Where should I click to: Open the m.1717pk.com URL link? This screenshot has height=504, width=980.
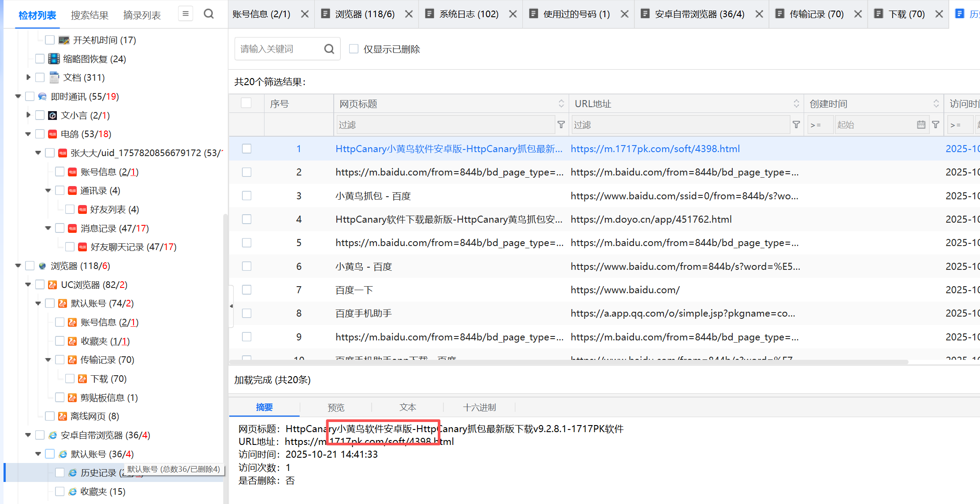tap(655, 149)
